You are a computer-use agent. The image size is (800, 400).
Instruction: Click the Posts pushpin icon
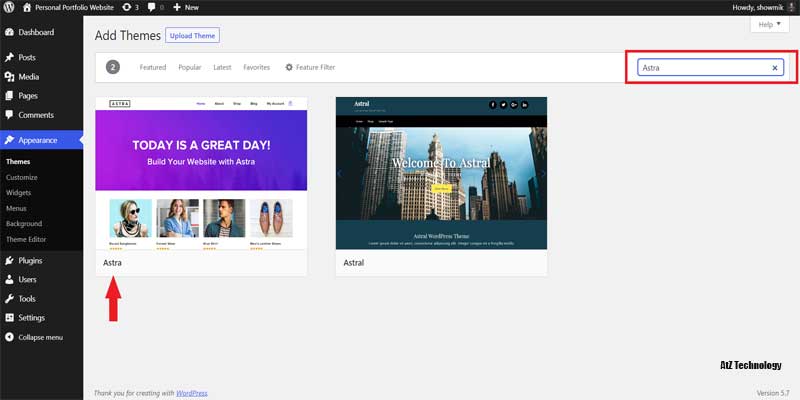pyautogui.click(x=9, y=58)
